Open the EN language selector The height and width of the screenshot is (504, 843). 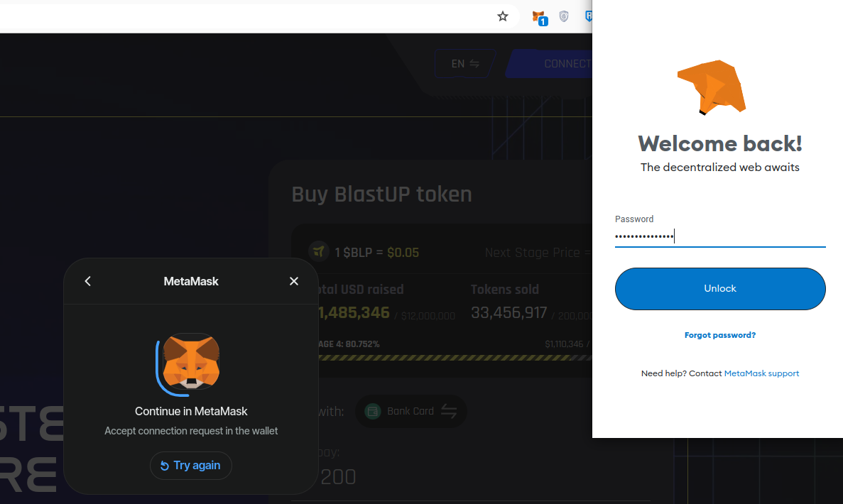464,63
